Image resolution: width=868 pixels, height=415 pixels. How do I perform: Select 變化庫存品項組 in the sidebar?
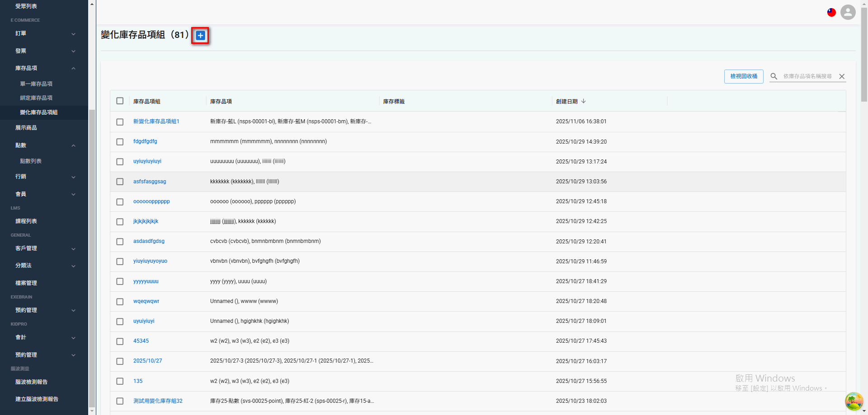coord(39,112)
